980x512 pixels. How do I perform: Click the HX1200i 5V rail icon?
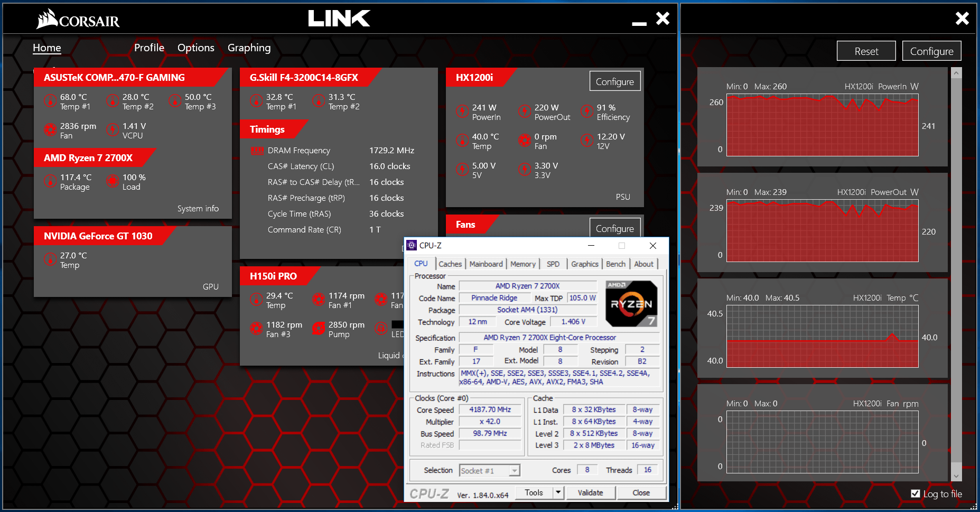462,169
